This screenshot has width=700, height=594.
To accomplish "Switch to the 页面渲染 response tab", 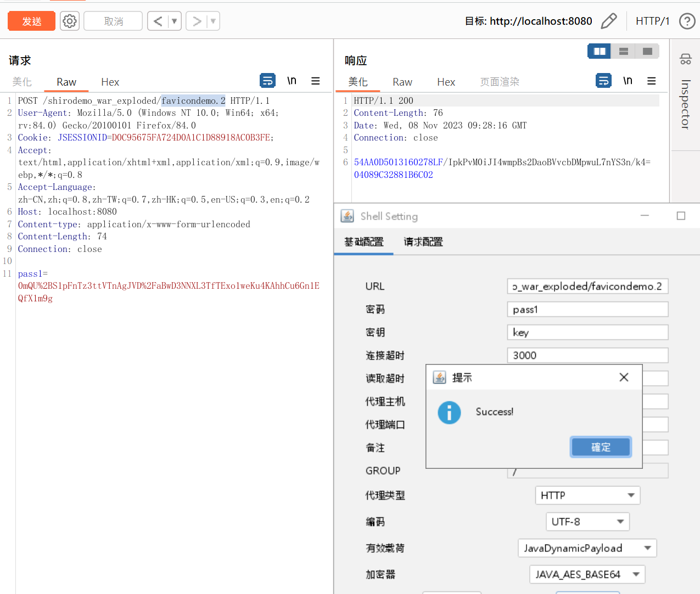I will pyautogui.click(x=500, y=82).
